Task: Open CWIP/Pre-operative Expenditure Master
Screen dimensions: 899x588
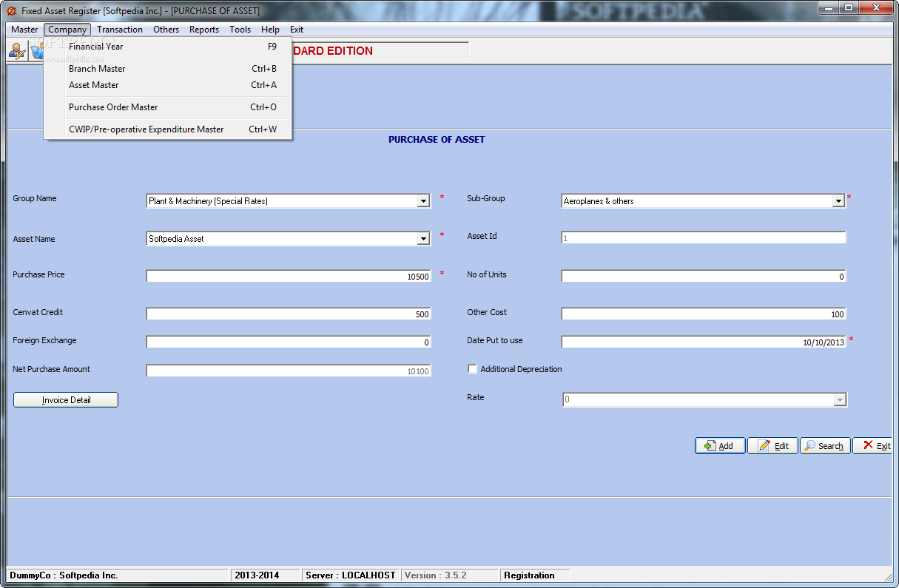Action: coord(168,129)
